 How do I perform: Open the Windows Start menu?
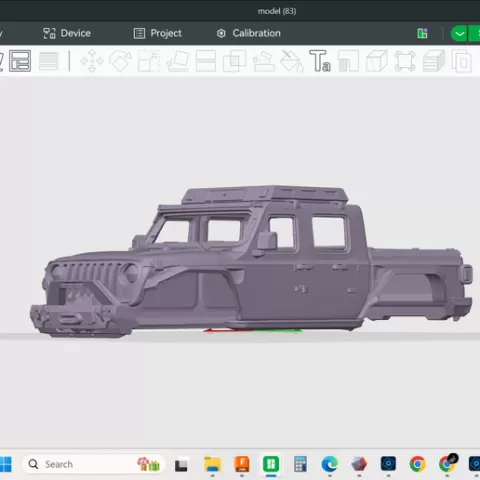click(x=6, y=464)
